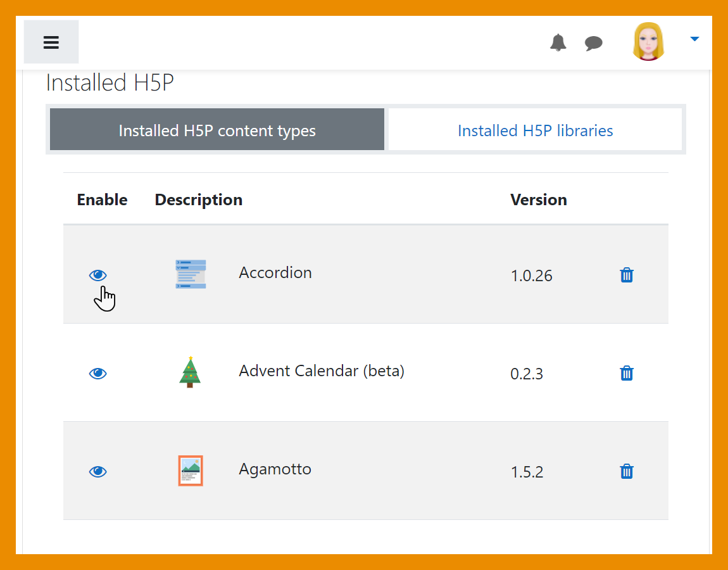Image resolution: width=728 pixels, height=570 pixels.
Task: Click the Accordion name text
Action: pyautogui.click(x=275, y=273)
